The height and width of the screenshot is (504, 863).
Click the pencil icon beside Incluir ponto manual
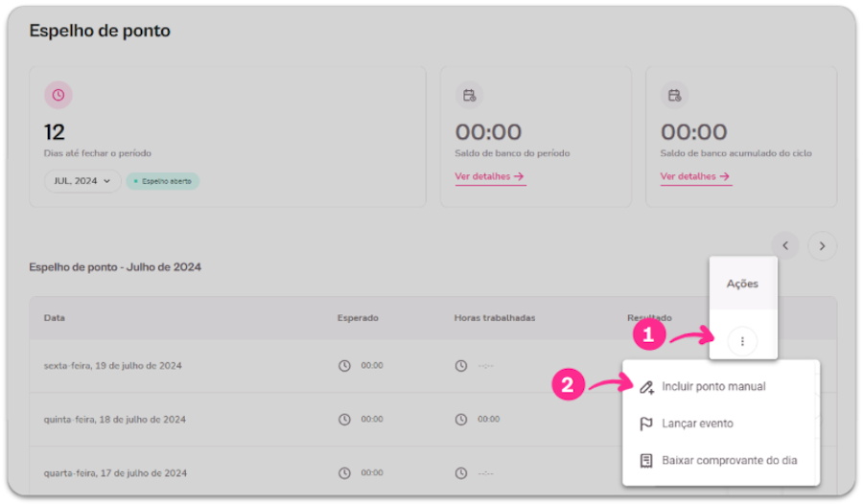coord(645,386)
